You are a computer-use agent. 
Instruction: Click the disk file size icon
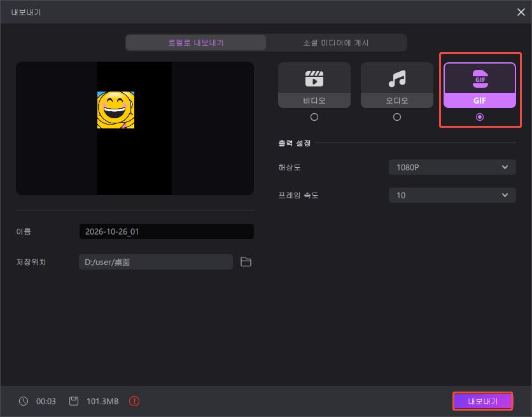[74, 401]
